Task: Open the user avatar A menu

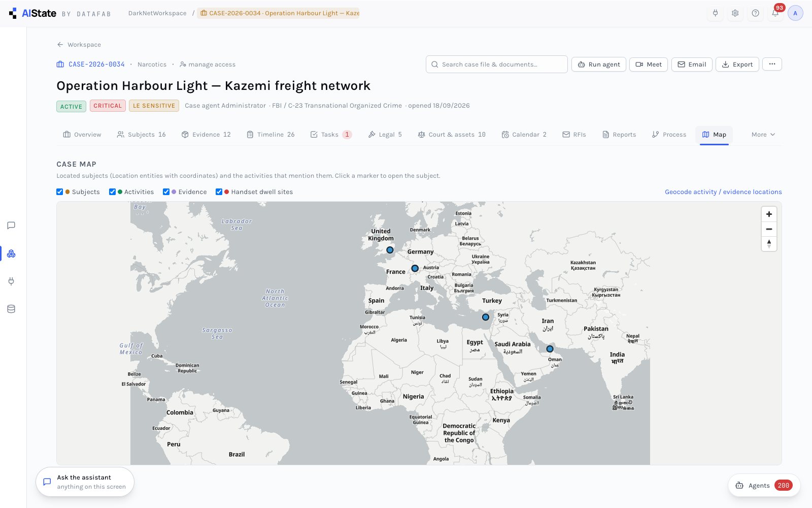Action: pos(795,13)
